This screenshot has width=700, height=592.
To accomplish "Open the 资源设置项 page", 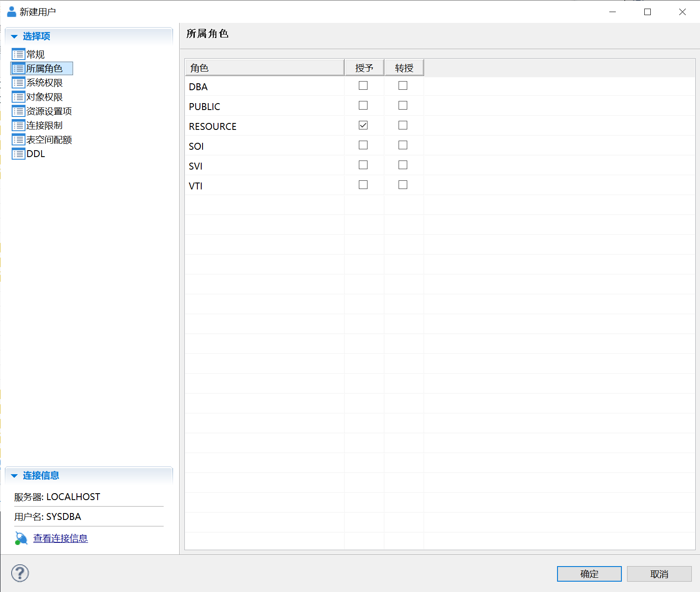I will click(49, 111).
